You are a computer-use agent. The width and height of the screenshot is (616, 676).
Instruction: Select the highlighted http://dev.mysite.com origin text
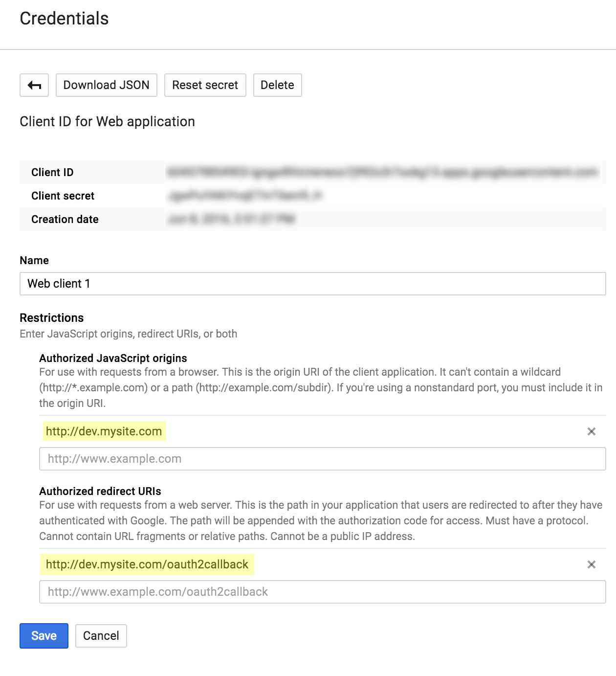point(103,431)
